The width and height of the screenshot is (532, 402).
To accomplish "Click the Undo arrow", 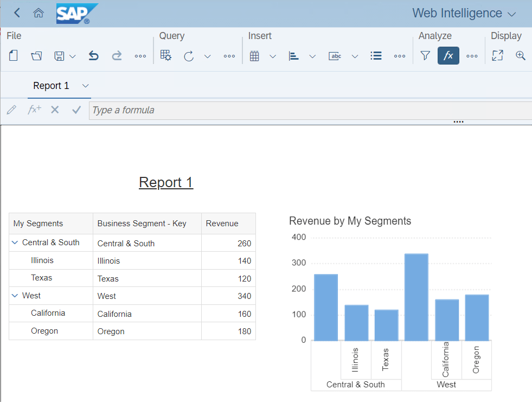I will [x=94, y=55].
